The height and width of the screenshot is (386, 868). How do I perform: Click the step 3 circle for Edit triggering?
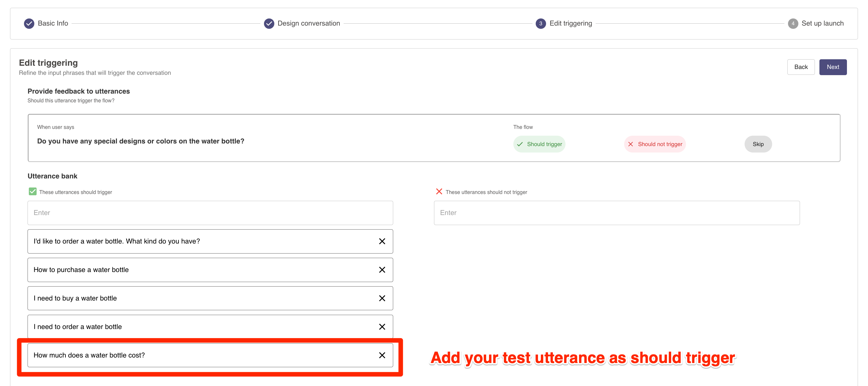[x=541, y=24]
